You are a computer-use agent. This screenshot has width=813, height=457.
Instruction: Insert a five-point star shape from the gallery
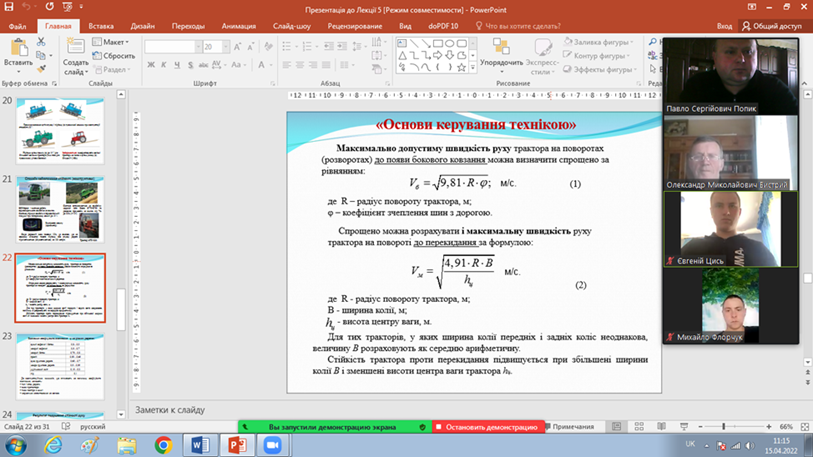[x=461, y=67]
